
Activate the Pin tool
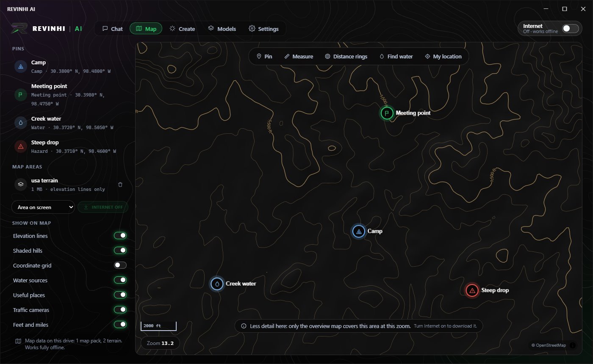[x=264, y=56]
